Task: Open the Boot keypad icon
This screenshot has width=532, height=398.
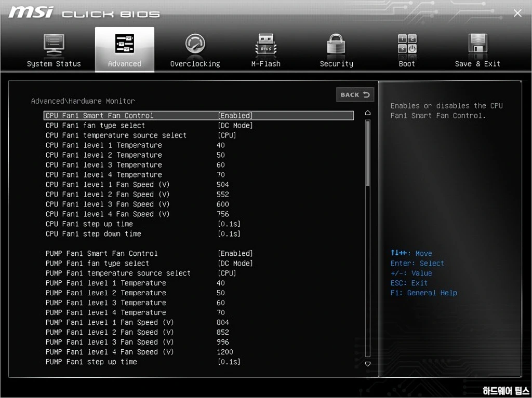Action: [407, 44]
